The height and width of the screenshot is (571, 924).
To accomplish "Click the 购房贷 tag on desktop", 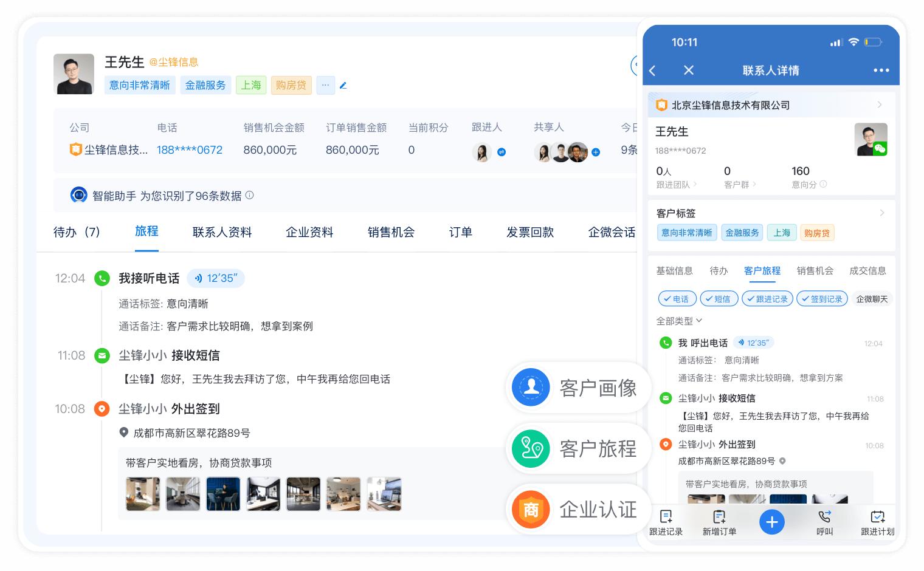I will pos(291,85).
